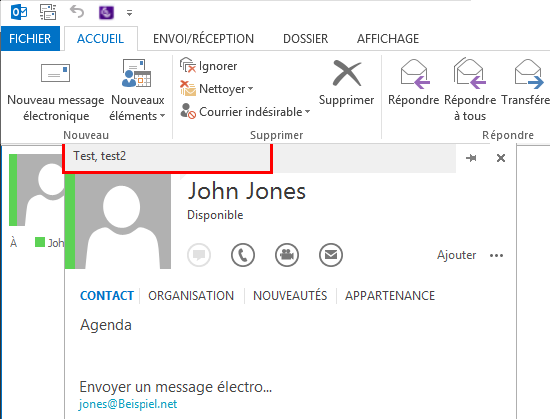Send email via contact card envelope icon
This screenshot has width=550, height=419.
[331, 255]
